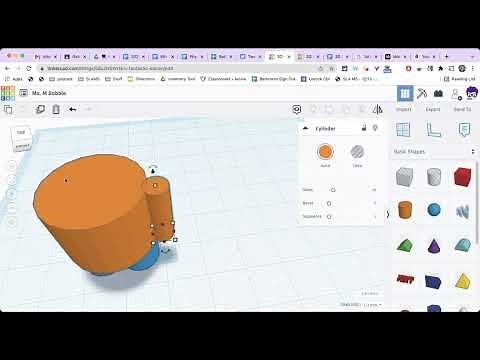
Task: Add the red Text shape
Action: (406, 279)
